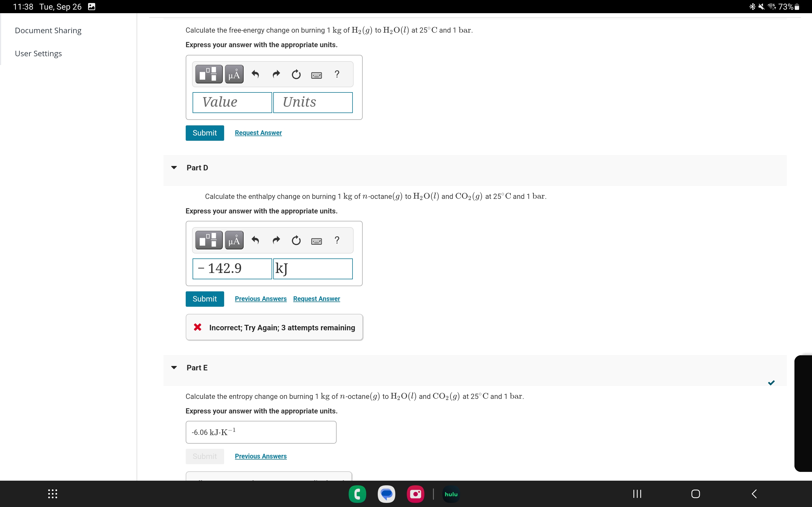Screen dimensions: 812x507
Task: Click the Units input field at the top
Action: pos(312,102)
